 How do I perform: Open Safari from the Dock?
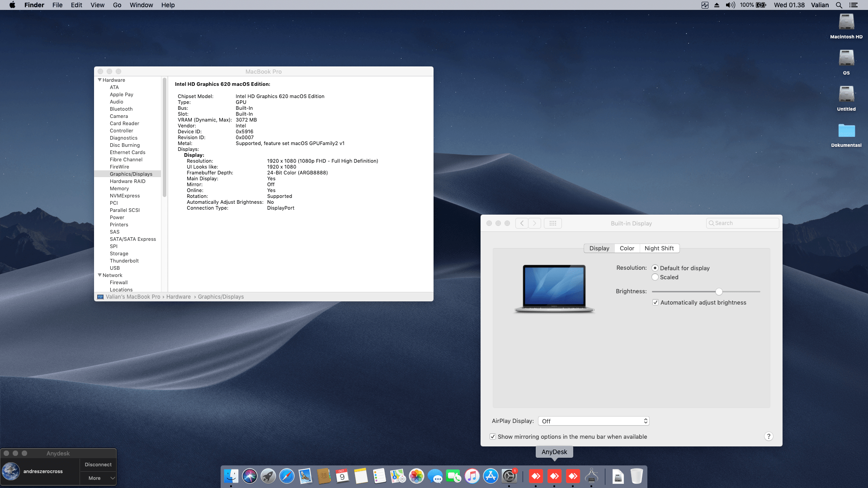point(287,476)
